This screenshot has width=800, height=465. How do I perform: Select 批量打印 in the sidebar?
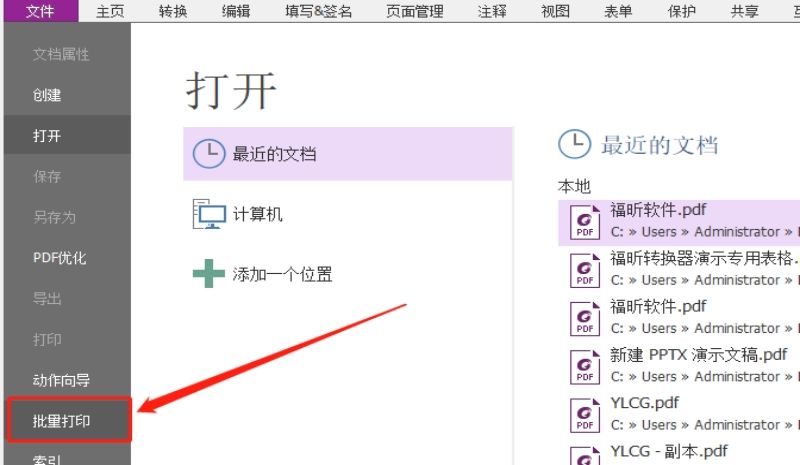coord(69,421)
